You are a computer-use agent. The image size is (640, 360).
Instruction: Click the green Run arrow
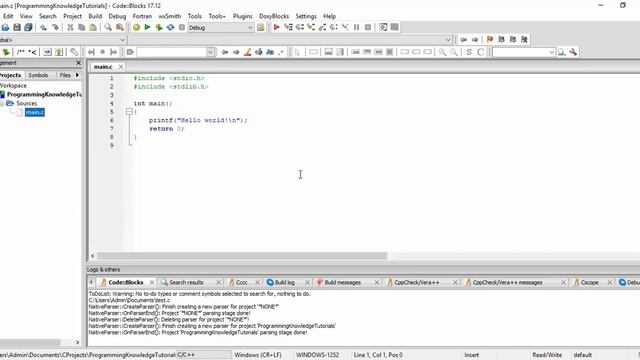click(147, 27)
